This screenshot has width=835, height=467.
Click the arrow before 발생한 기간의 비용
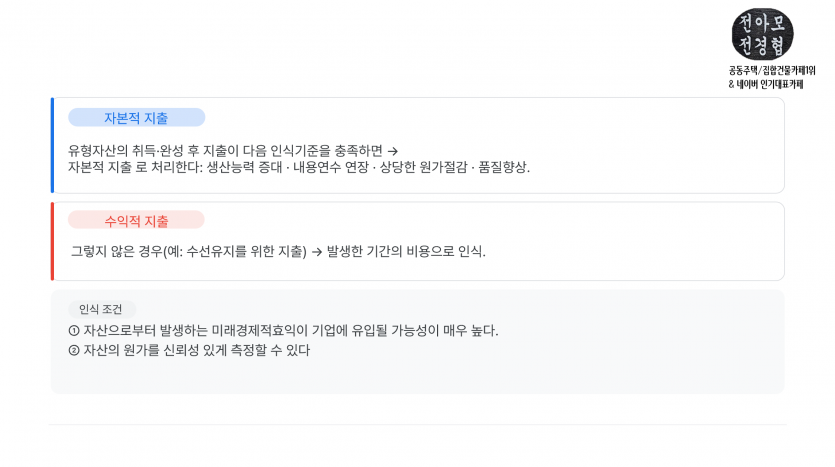click(x=317, y=251)
